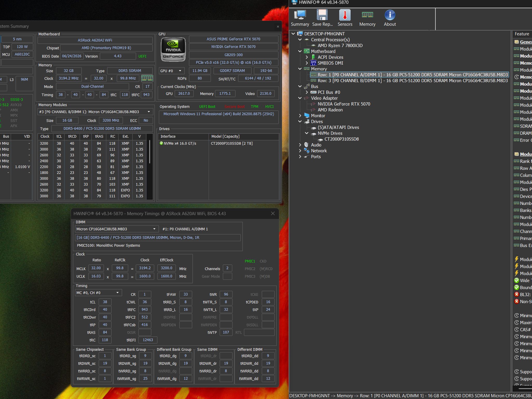Select AMD Radeon tree node
The width and height of the screenshot is (532, 399).
tap(330, 110)
